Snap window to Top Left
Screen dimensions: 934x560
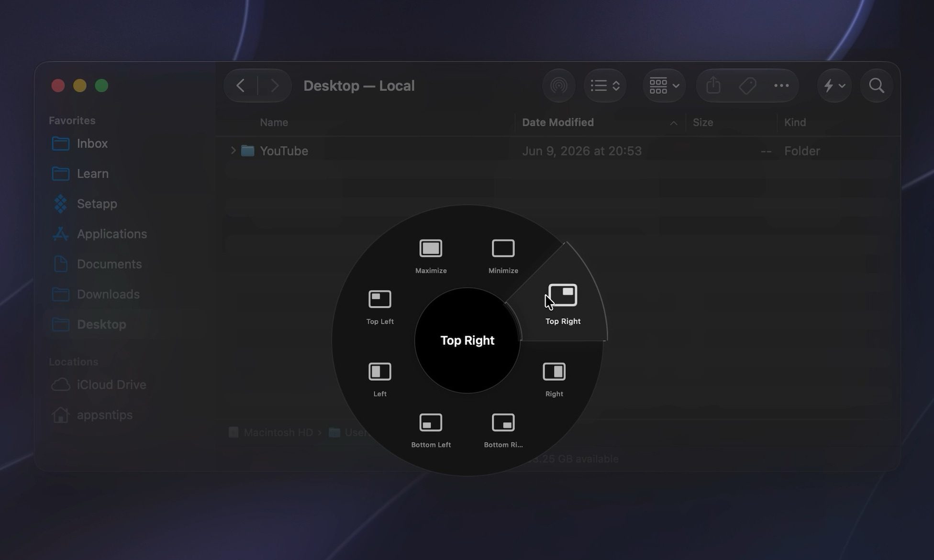(x=380, y=307)
